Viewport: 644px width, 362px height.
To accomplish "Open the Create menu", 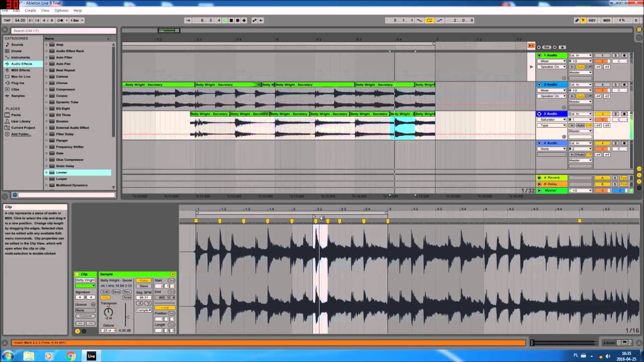I will [30, 11].
